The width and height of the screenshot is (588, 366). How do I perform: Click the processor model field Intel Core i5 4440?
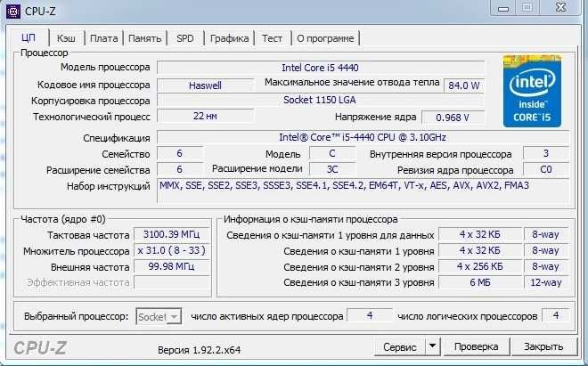tap(321, 68)
